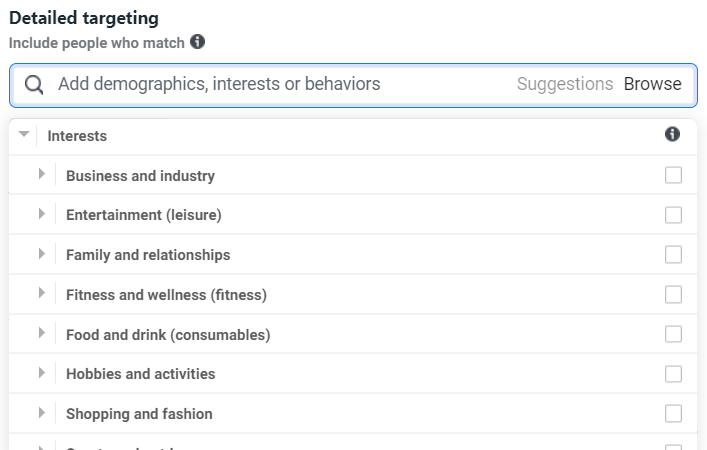Tick the Family and relationships checkbox
Image resolution: width=707 pixels, height=450 pixels.
[673, 254]
